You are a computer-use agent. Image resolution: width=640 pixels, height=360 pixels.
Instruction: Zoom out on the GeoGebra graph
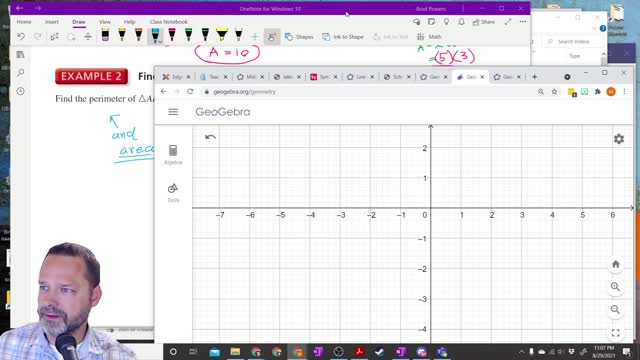tap(616, 309)
